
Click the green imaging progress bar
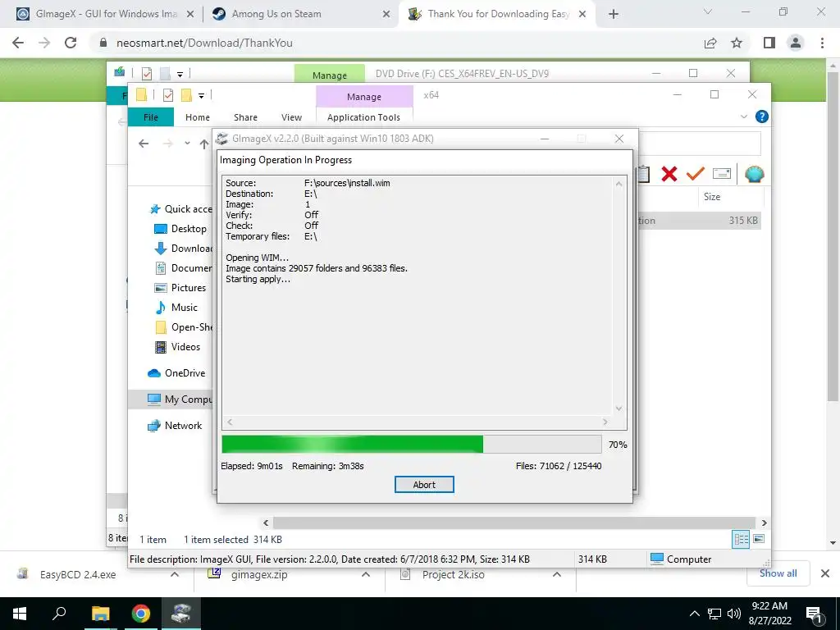click(x=412, y=444)
